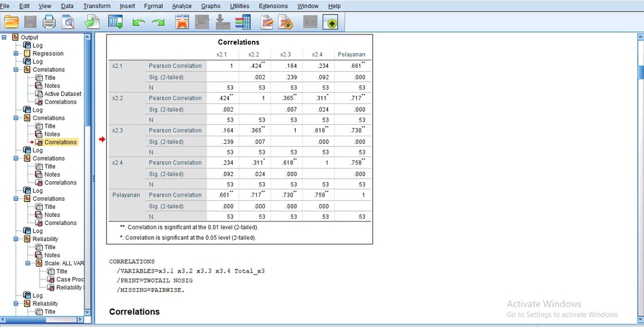Click the Pelayanan row label in table
The width and height of the screenshot is (644, 327).
point(126,195)
